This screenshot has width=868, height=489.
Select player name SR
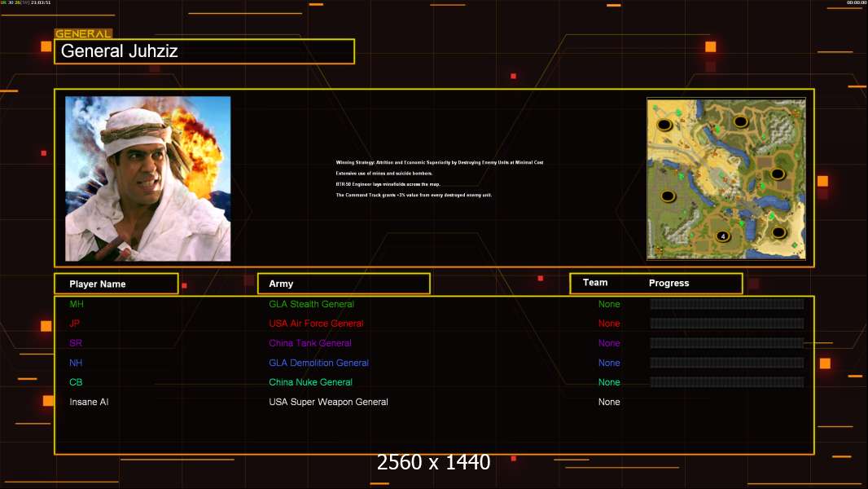click(76, 343)
